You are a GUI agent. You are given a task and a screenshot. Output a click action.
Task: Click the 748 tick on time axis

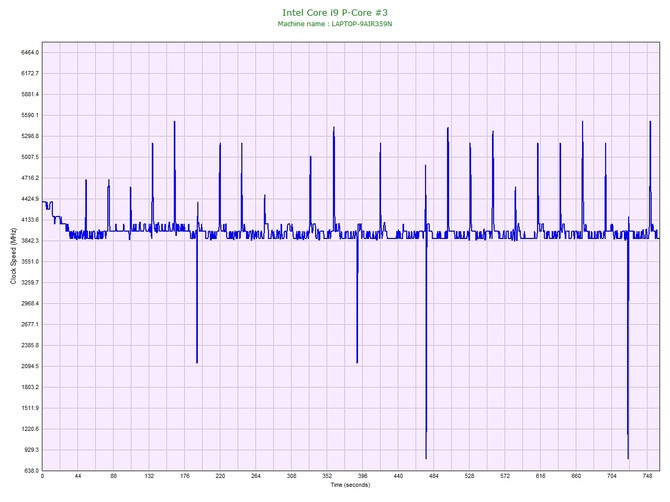pos(647,476)
